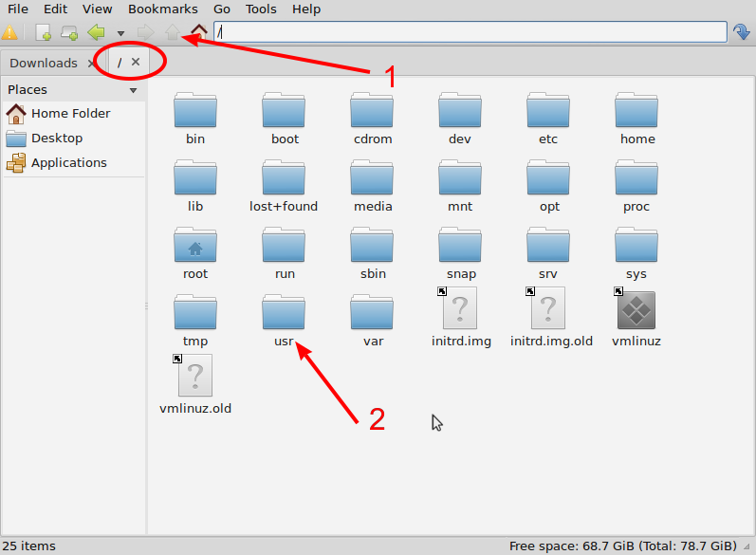This screenshot has height=555, width=756.
Task: Select the initrd.img symlink file
Action: (457, 308)
